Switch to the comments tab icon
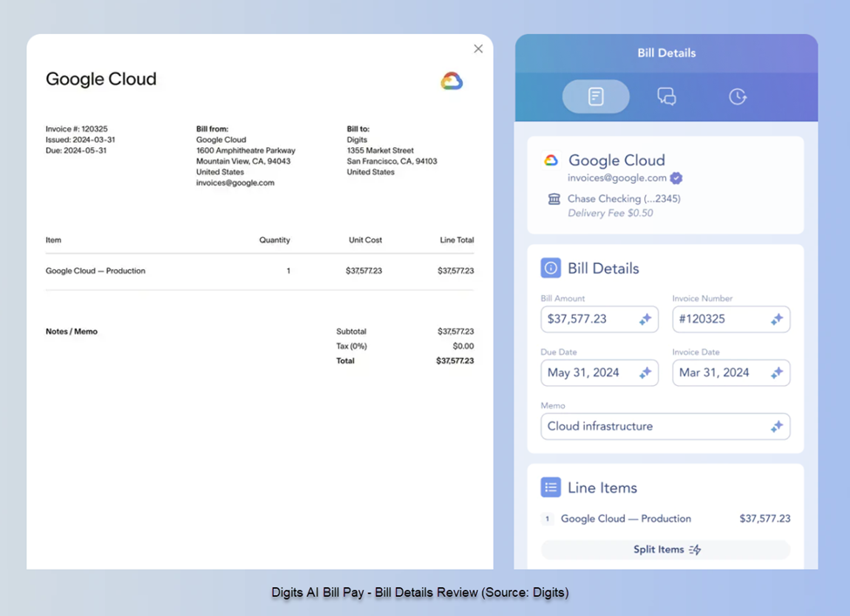This screenshot has width=850, height=616. pos(666,97)
